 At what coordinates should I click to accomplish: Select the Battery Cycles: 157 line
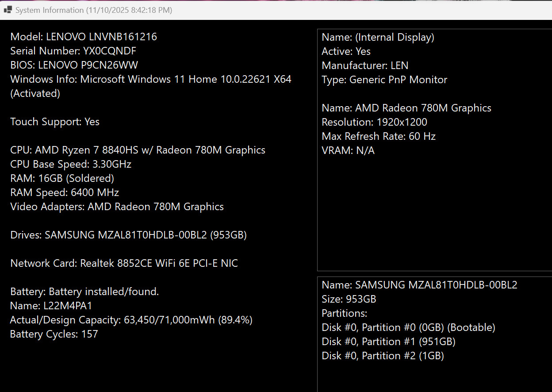[x=54, y=334]
